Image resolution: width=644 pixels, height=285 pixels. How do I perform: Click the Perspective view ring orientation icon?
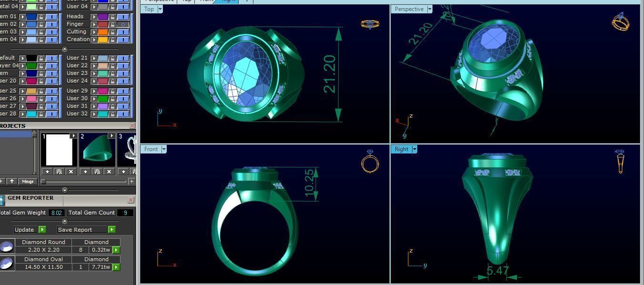point(620,22)
